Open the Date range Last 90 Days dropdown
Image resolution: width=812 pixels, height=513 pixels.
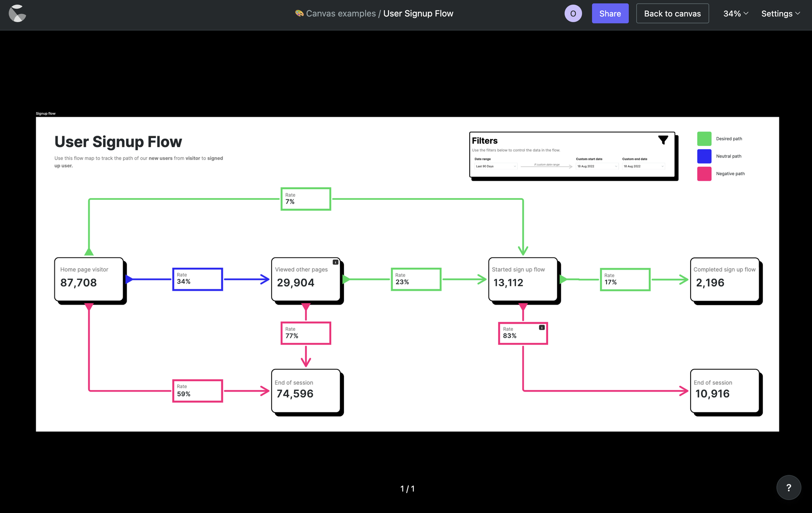click(x=496, y=166)
